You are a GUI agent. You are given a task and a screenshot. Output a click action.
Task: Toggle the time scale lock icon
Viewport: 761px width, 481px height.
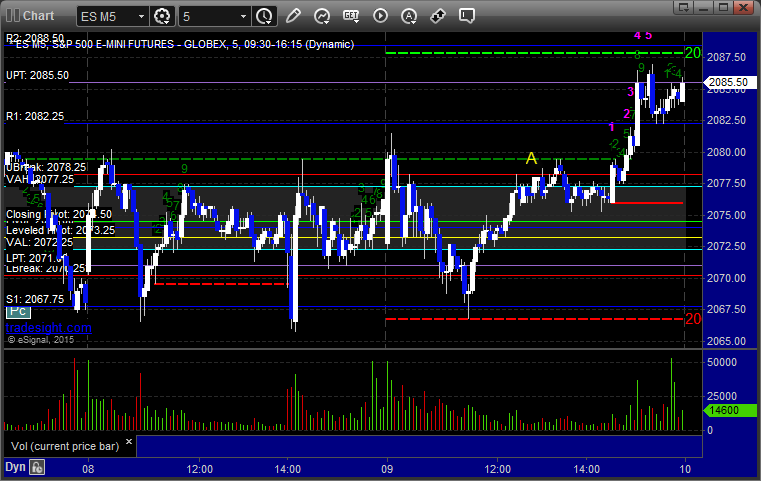point(37,467)
